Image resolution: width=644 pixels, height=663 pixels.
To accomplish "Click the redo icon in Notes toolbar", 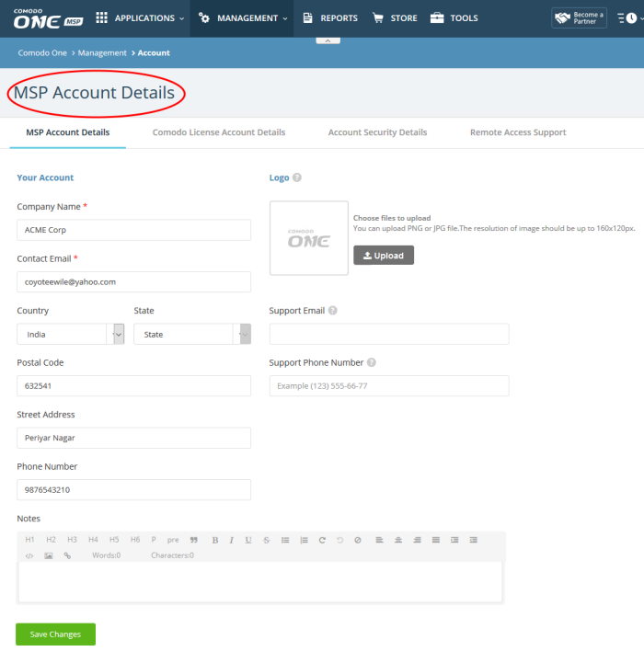I will point(322,540).
